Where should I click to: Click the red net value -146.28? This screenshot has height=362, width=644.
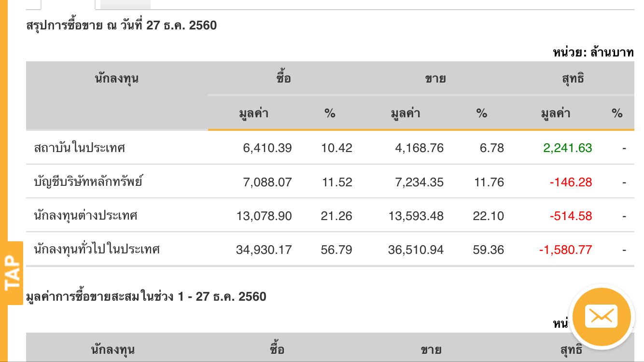[x=571, y=182]
